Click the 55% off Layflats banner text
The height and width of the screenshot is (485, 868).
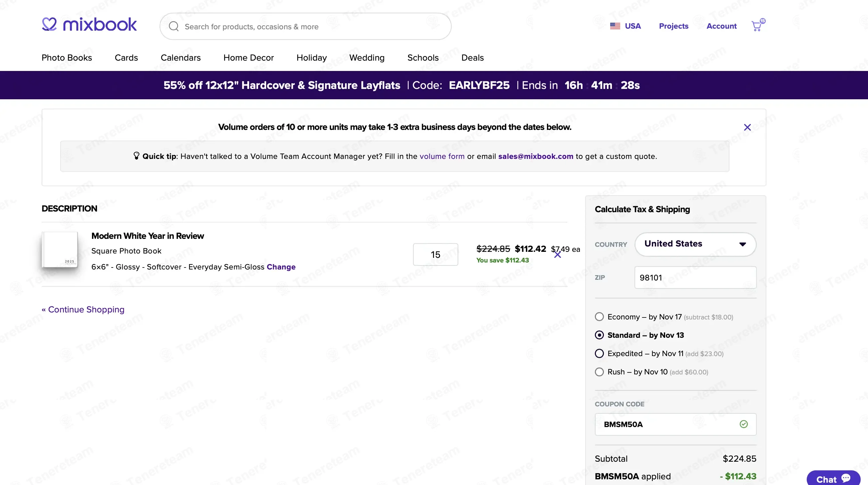pos(282,85)
